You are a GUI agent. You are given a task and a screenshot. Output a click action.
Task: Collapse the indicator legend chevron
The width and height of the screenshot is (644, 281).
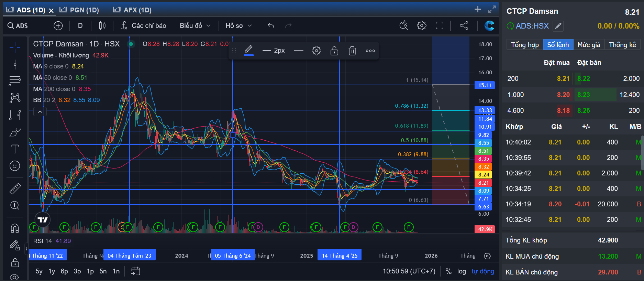(40, 112)
